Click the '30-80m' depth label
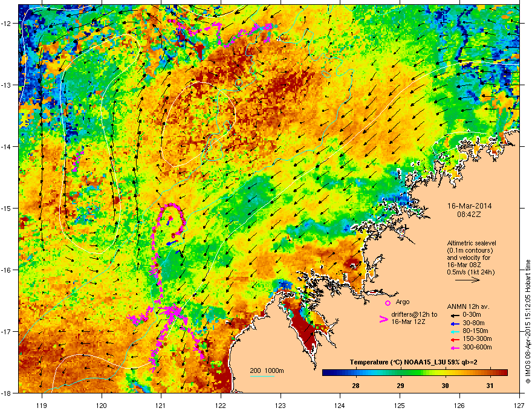 click(473, 323)
